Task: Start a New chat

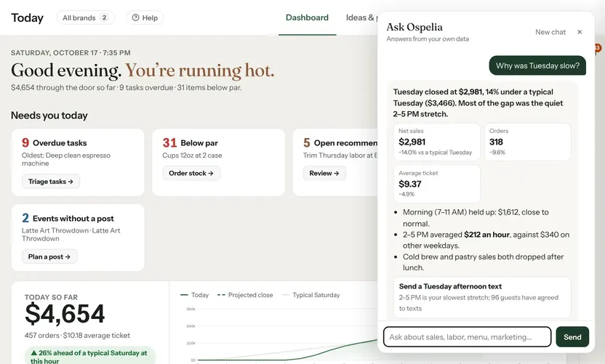Action: [x=550, y=32]
